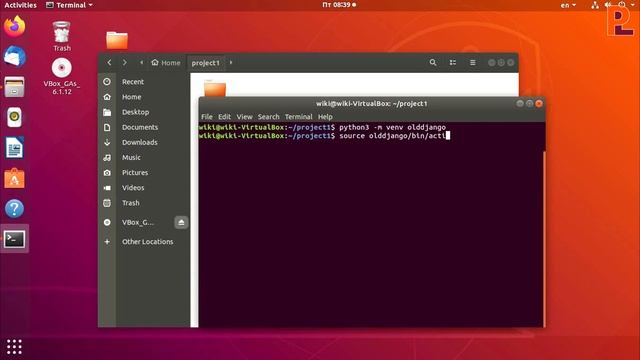Click project1 in the path bar
640x360 pixels.
(206, 63)
